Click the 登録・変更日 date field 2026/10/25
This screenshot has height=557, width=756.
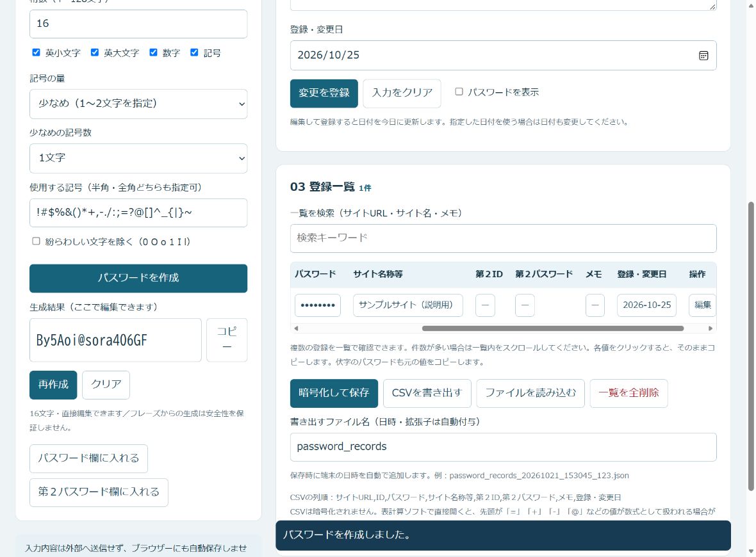point(504,56)
